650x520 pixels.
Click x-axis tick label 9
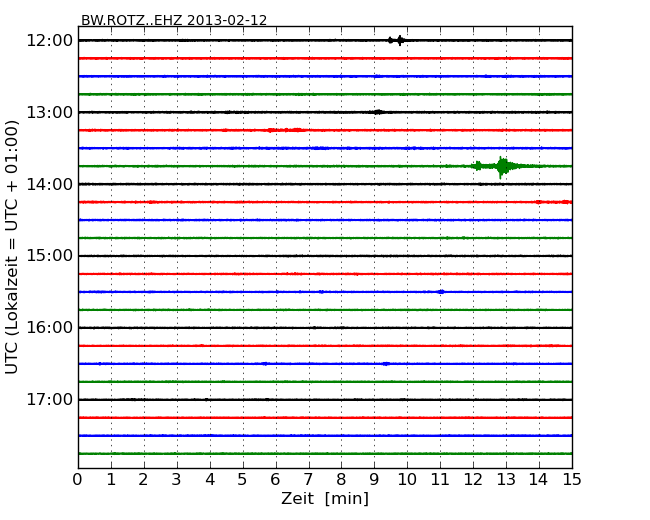(374, 480)
